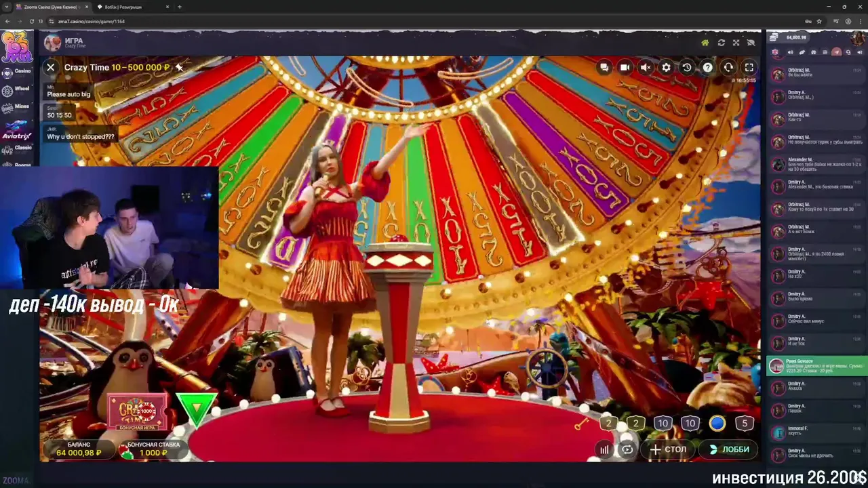Click the Alexander M. chat message
Viewport: 868px width, 488px height.
coord(817,163)
